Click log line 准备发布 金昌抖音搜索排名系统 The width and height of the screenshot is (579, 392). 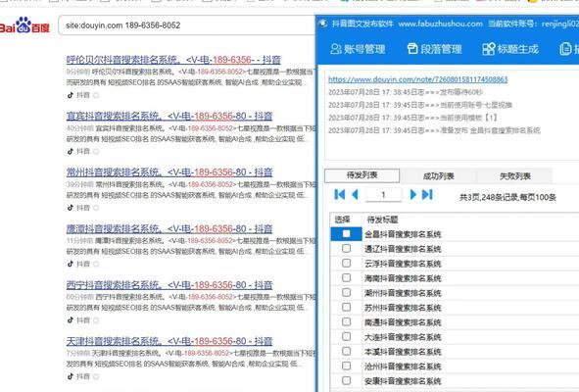coord(434,130)
